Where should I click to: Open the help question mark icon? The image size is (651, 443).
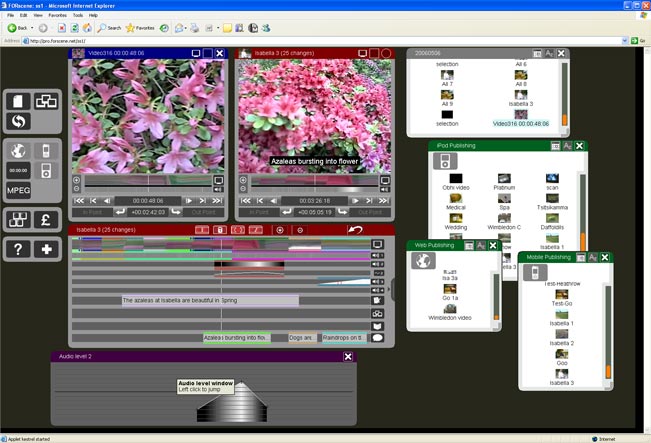(19, 250)
